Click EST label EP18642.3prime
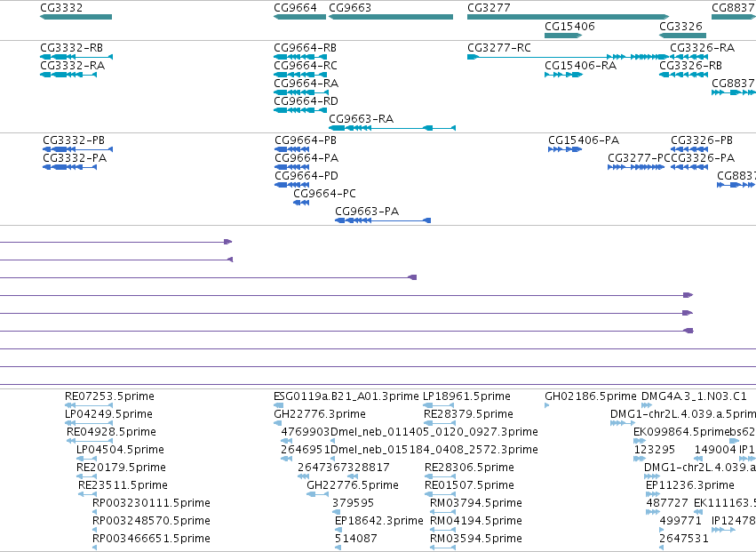This screenshot has width=756, height=552. point(379,521)
